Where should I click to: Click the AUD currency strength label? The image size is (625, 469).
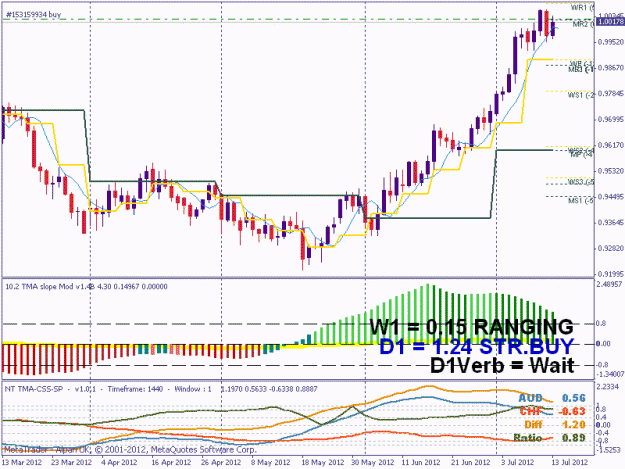[x=531, y=398]
